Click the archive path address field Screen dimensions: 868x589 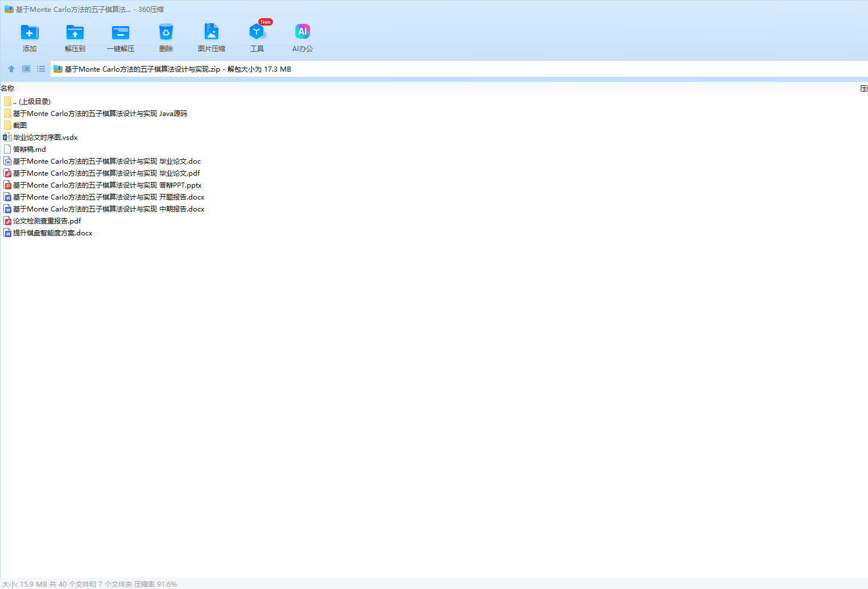pos(459,69)
